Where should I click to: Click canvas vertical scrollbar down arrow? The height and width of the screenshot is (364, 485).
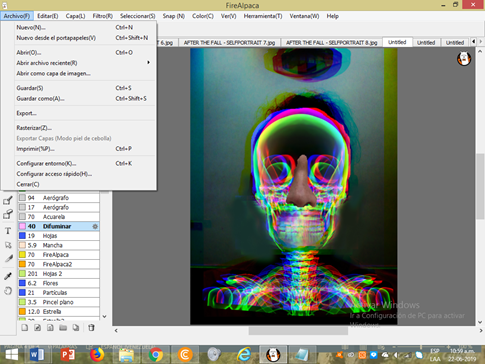(x=480, y=322)
